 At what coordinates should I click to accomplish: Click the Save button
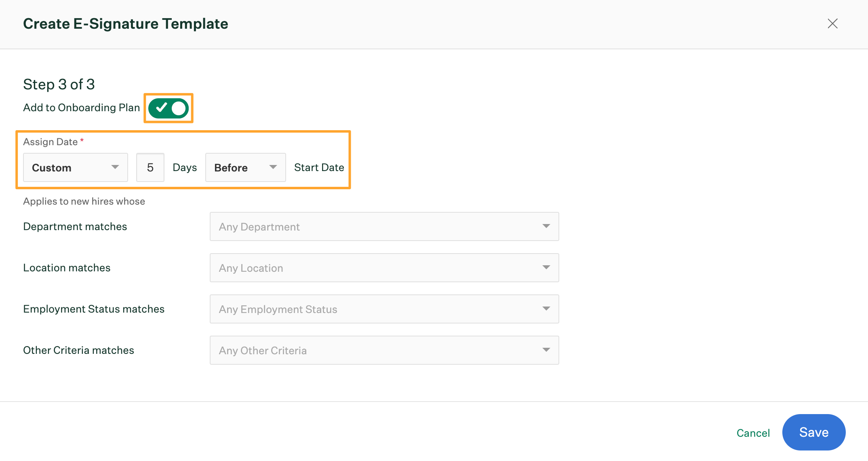tap(813, 432)
